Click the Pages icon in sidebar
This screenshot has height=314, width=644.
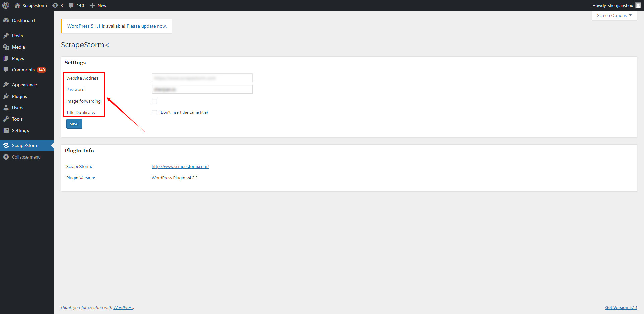click(6, 58)
